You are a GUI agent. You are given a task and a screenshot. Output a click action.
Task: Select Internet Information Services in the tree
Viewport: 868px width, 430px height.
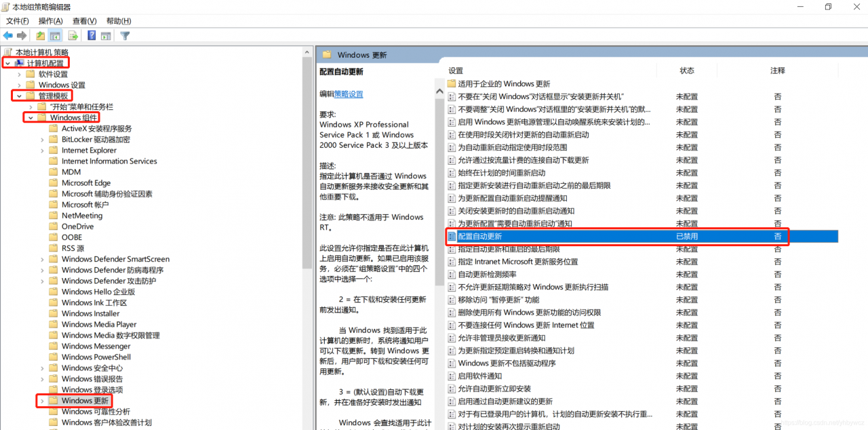coord(109,161)
